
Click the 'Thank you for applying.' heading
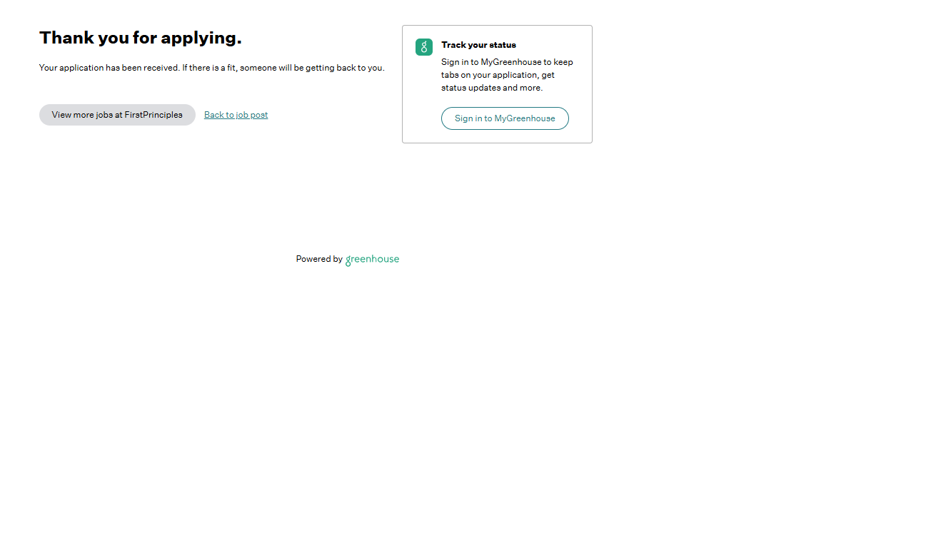(140, 38)
